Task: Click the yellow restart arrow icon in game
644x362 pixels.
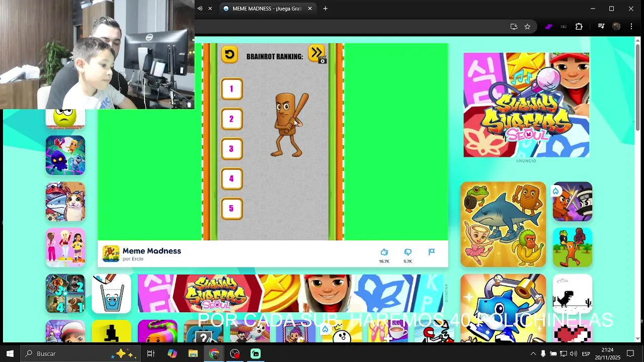Action: [229, 54]
